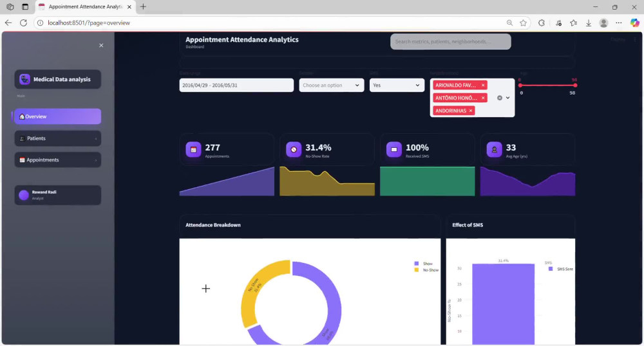
Task: Open the browser profile avatar
Action: (x=603, y=23)
